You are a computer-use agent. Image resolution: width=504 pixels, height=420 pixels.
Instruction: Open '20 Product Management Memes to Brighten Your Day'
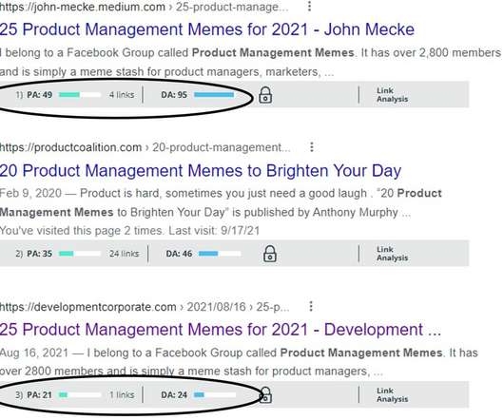(201, 170)
